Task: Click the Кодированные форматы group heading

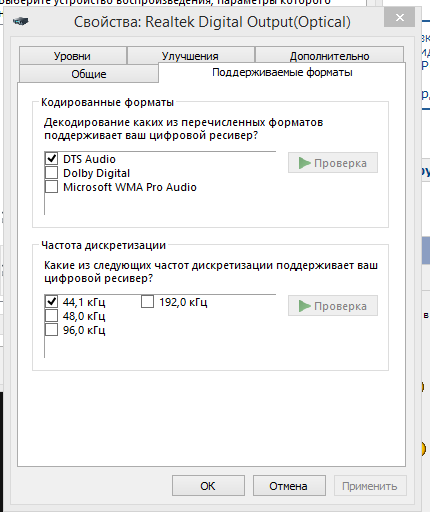Action: 107,102
